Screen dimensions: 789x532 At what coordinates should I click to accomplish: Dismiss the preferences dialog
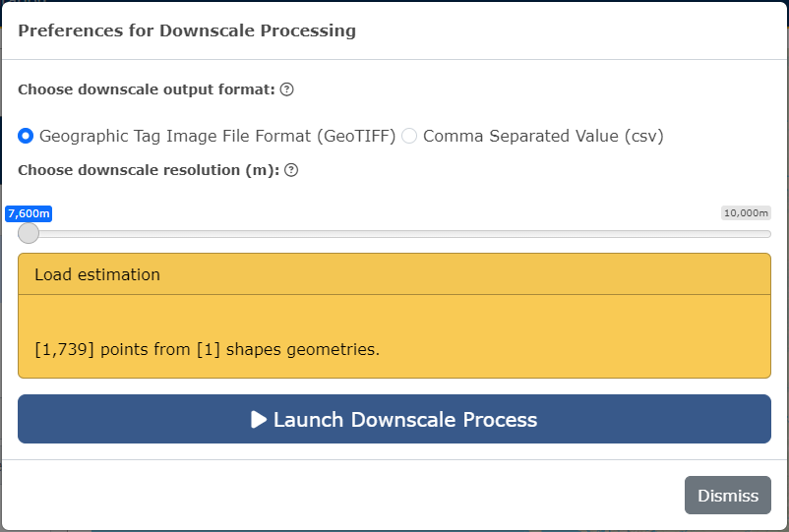[x=728, y=496]
